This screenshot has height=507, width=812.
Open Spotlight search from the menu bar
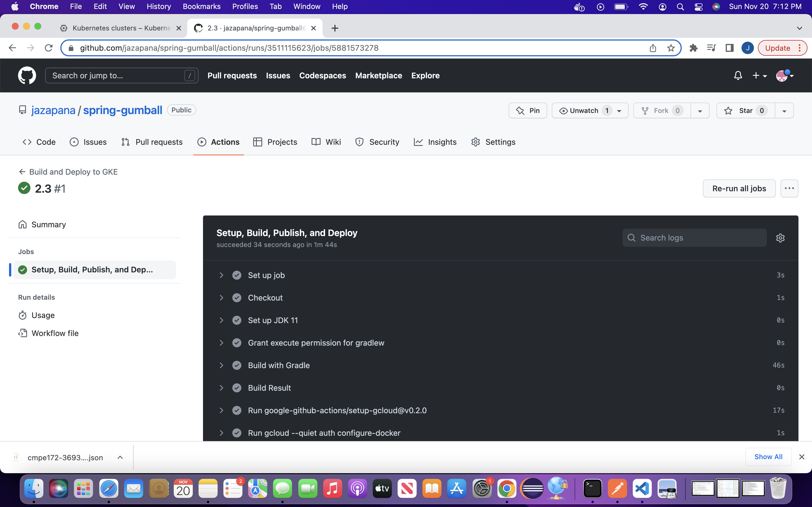pos(680,6)
